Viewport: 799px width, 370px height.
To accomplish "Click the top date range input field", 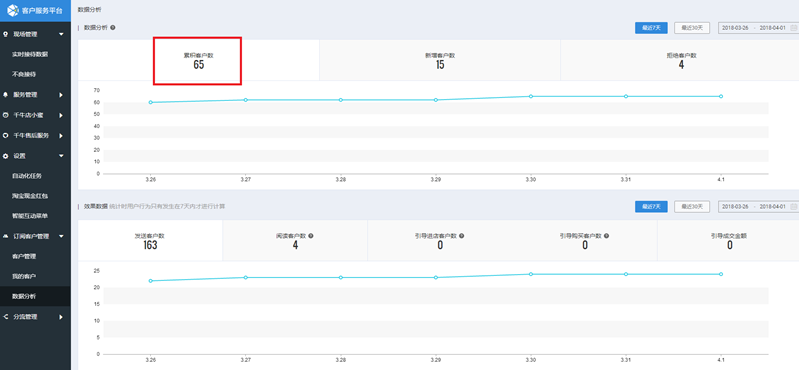I will pyautogui.click(x=758, y=28).
